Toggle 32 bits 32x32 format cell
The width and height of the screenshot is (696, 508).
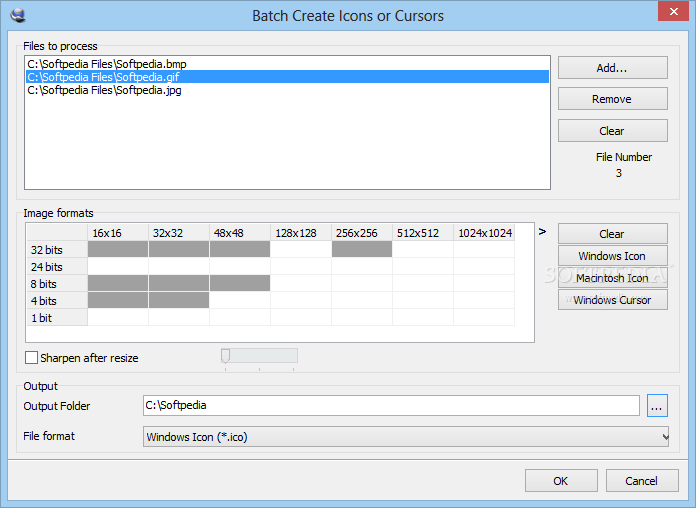point(179,249)
